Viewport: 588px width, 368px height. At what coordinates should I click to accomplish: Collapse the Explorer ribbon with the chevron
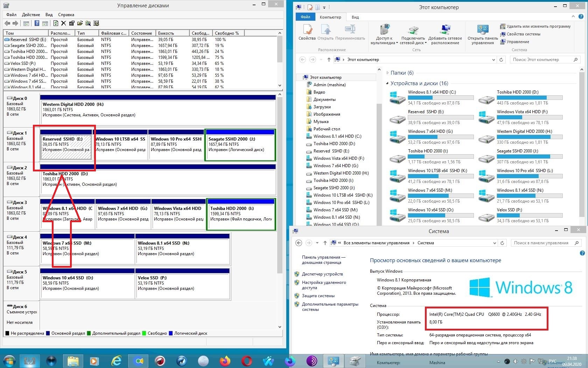coord(573,16)
